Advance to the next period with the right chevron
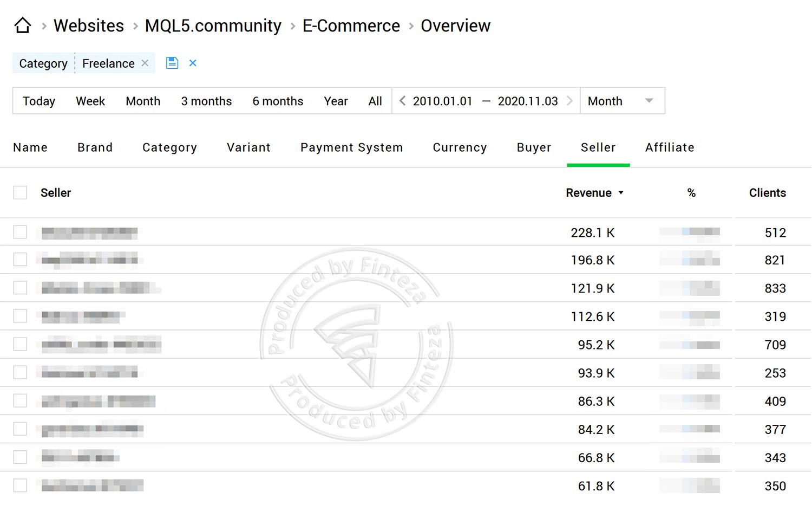812x505 pixels. click(x=569, y=101)
